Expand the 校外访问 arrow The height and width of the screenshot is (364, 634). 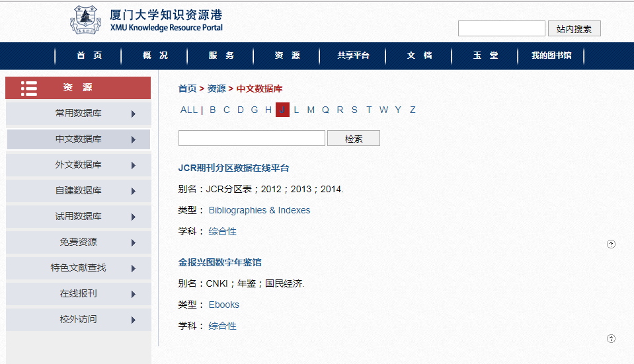[x=134, y=320]
